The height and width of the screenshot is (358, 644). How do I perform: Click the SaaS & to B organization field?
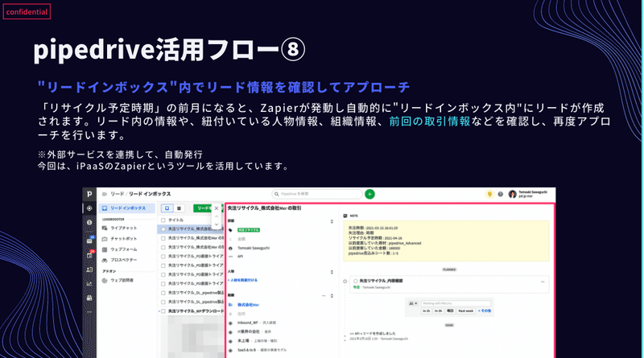(262, 350)
